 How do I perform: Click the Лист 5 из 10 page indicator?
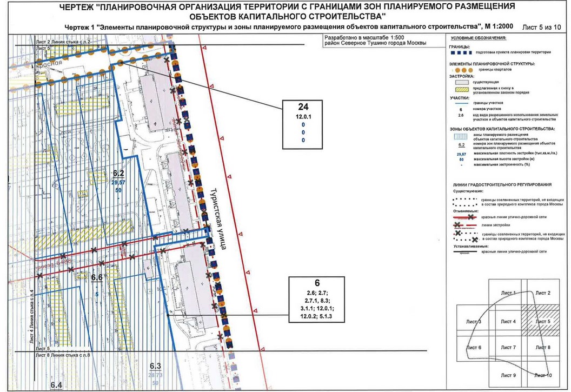click(x=541, y=27)
